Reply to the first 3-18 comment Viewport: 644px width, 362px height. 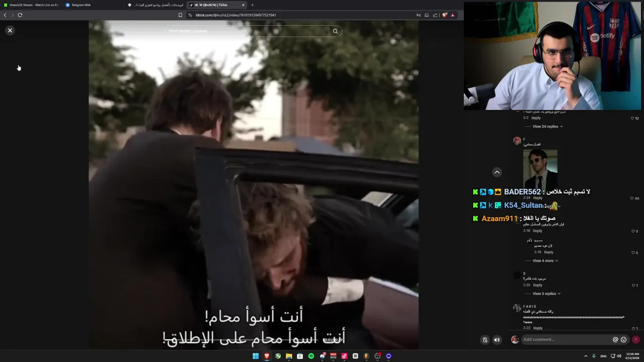[x=538, y=231]
